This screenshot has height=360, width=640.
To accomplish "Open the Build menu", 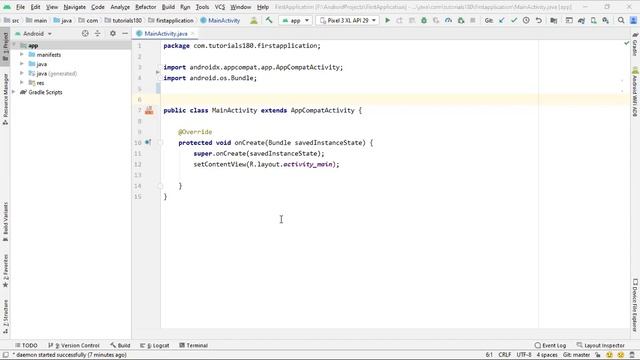I will (168, 7).
